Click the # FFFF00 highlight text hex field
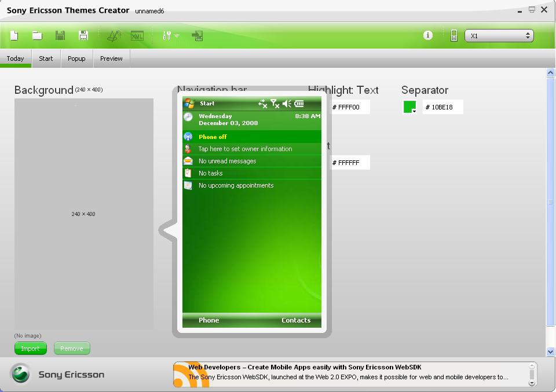556x392 pixels. 350,107
